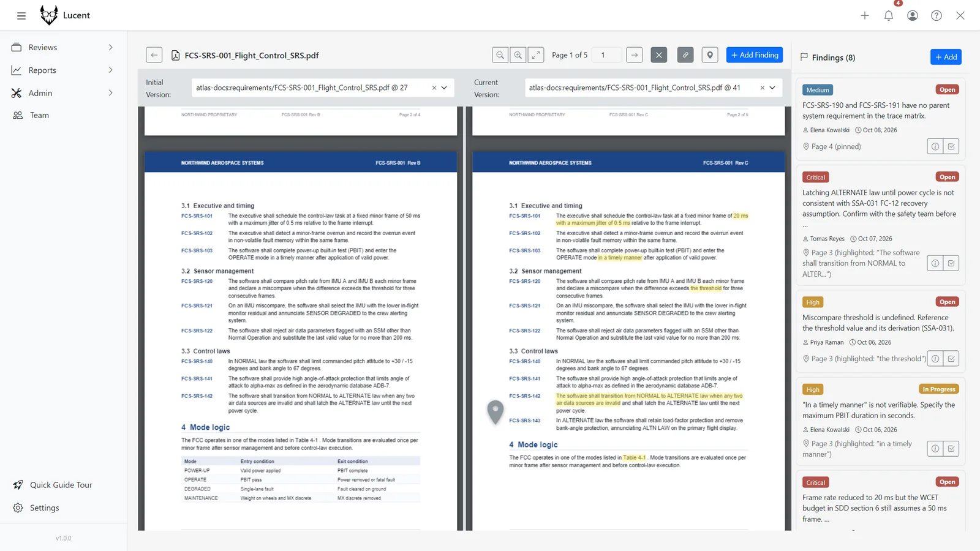Screen dimensions: 980x551
Task: Click the file name FCS-SRS-001_Flight_Control_SRS.pdf
Action: pyautogui.click(x=252, y=55)
